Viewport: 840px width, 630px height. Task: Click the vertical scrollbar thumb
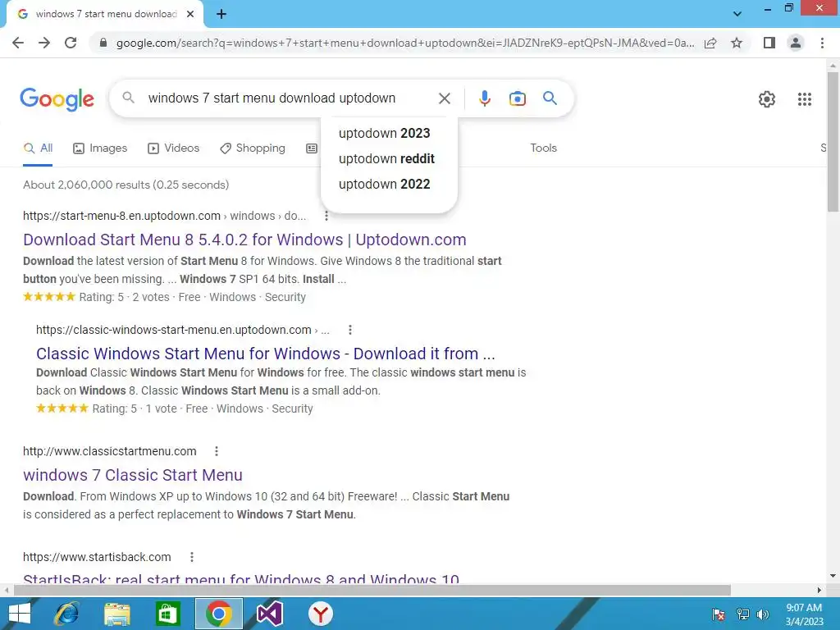click(833, 142)
